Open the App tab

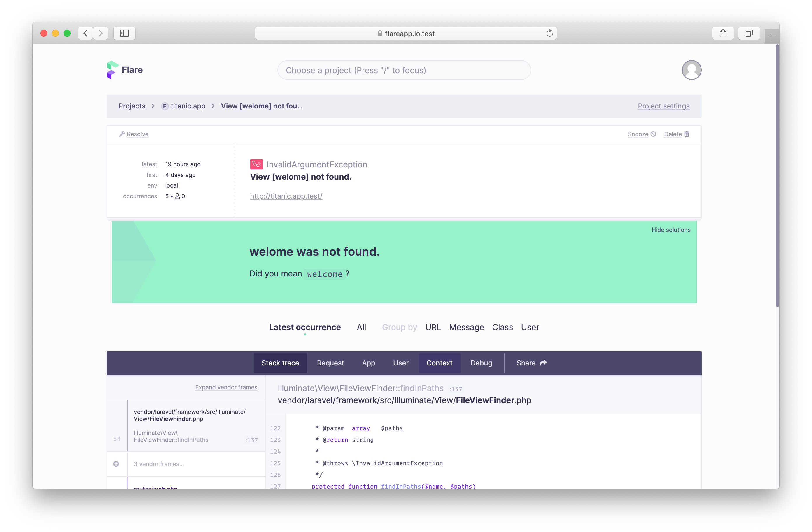coord(368,363)
